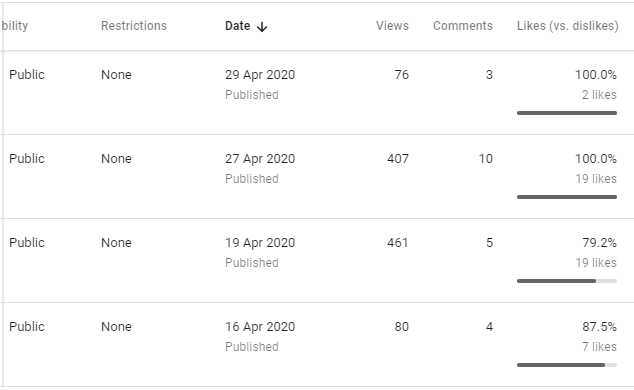Sort by the Date column header
Screen dimensions: 634x390
click(238, 26)
